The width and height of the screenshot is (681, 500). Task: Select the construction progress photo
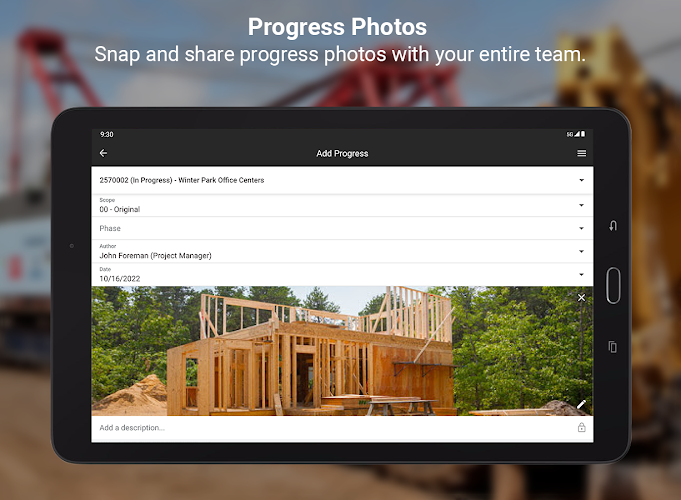pos(342,351)
